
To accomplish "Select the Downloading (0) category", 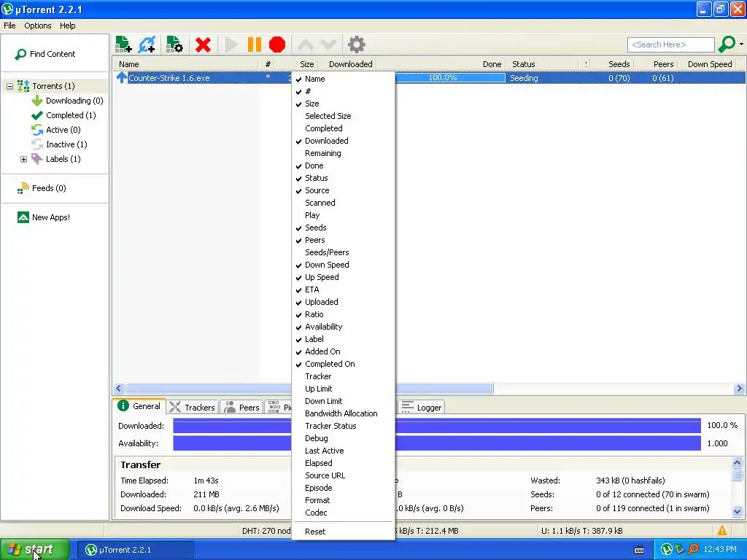I will [74, 101].
